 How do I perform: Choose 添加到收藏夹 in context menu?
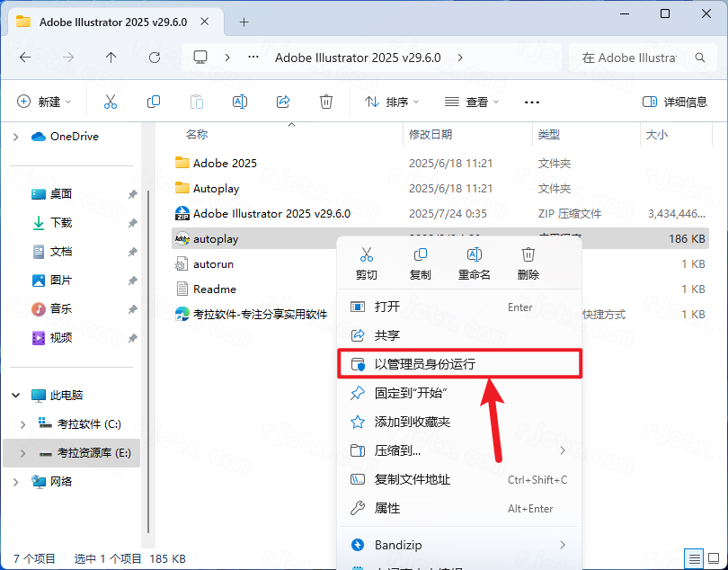point(459,422)
